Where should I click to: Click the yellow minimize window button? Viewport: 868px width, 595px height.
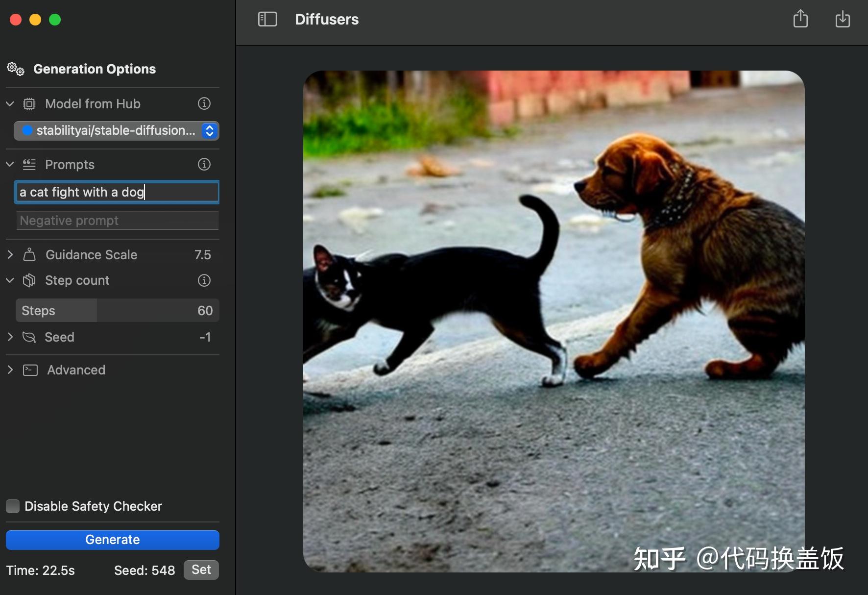pos(35,20)
